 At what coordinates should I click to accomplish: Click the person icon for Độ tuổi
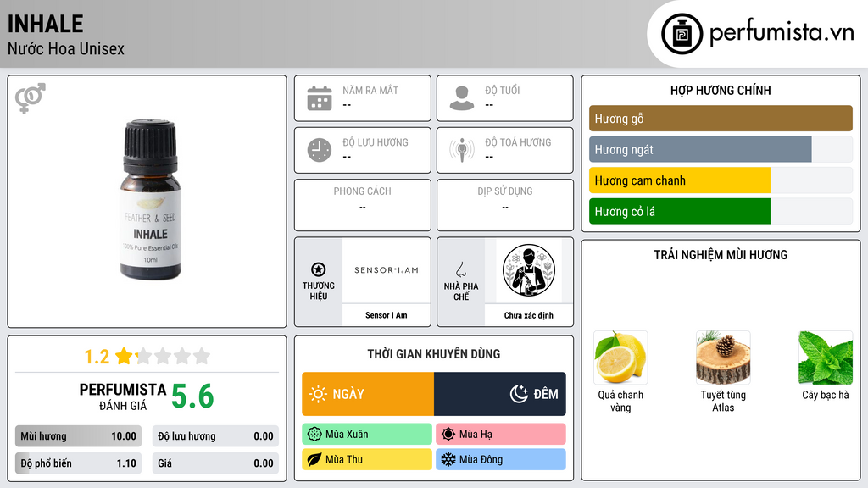click(x=462, y=98)
